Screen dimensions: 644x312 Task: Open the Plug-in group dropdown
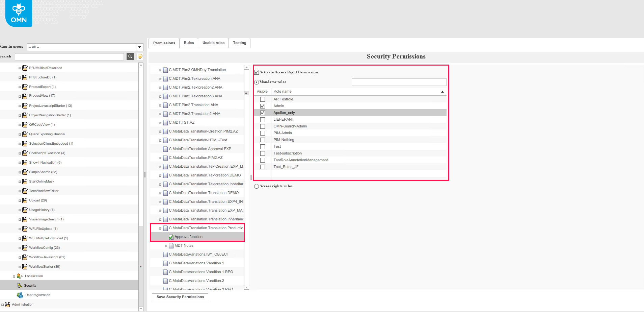coord(139,47)
